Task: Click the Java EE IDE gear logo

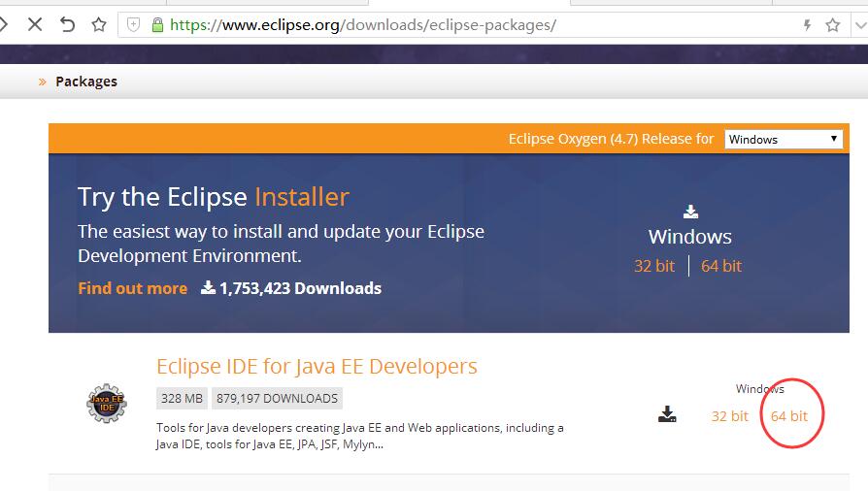Action: coord(107,403)
